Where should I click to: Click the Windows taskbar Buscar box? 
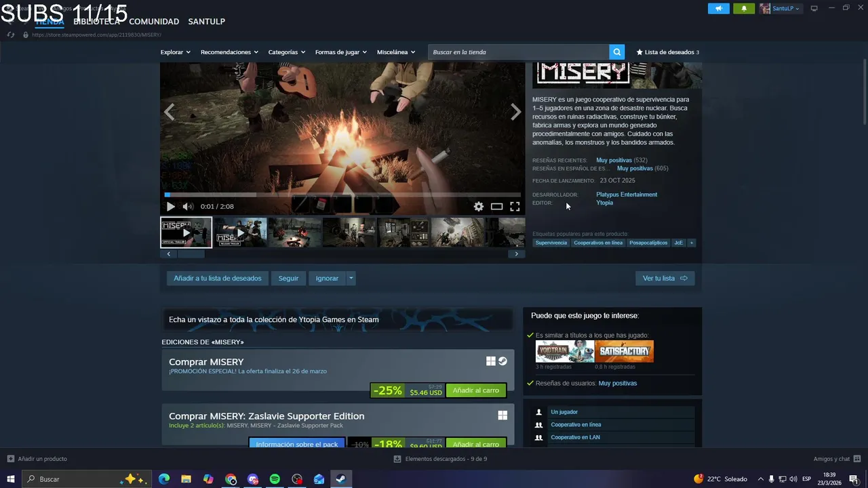[87, 479]
